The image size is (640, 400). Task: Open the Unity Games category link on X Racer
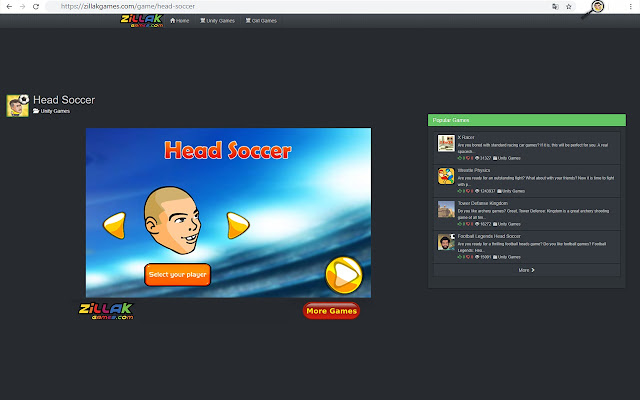click(x=507, y=158)
